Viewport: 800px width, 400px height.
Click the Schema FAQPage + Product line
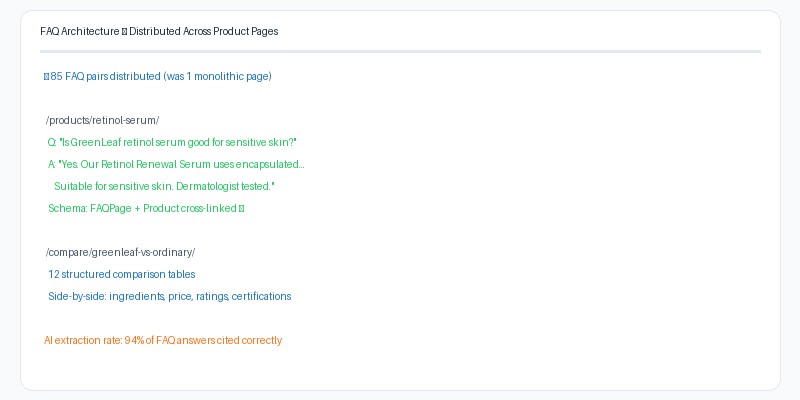(146, 208)
